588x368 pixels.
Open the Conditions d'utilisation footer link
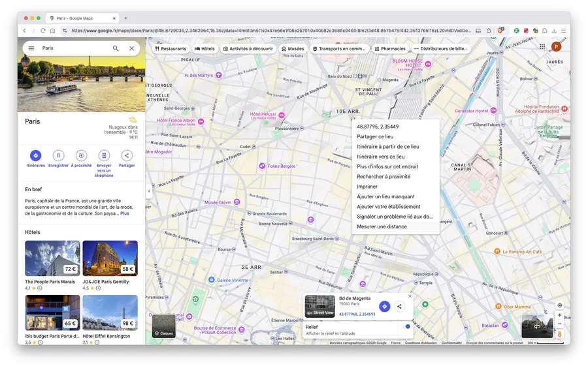click(x=421, y=343)
